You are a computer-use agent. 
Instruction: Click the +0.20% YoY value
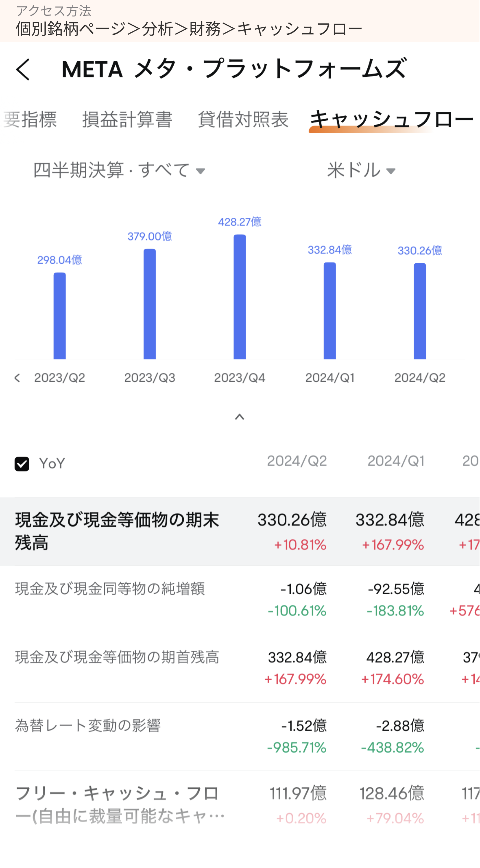(x=301, y=819)
